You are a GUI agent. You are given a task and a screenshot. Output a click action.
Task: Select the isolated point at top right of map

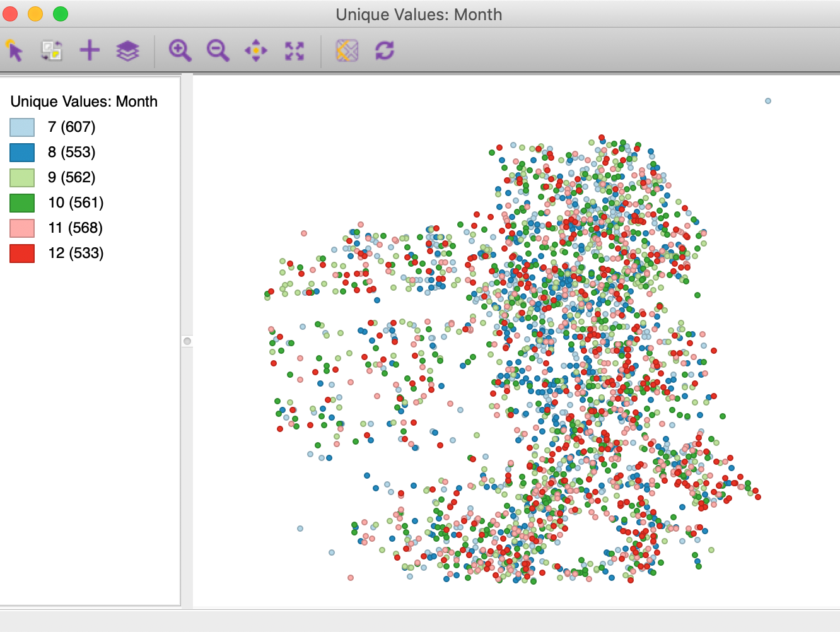768,101
